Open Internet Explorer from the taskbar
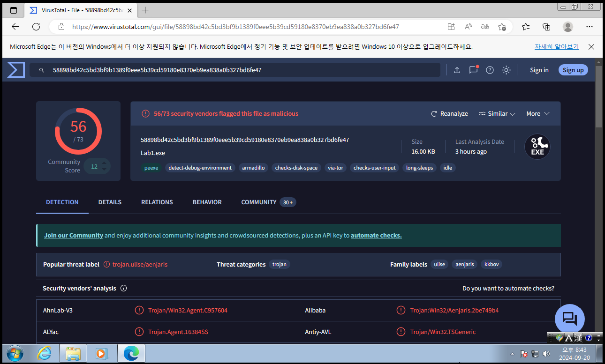Image resolution: width=605 pixels, height=364 pixels. pyautogui.click(x=45, y=353)
